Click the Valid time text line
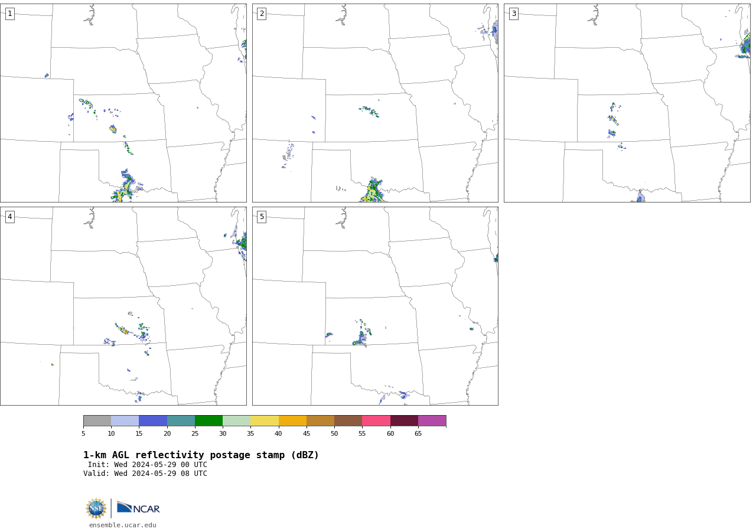The image size is (756, 532). coord(145,474)
